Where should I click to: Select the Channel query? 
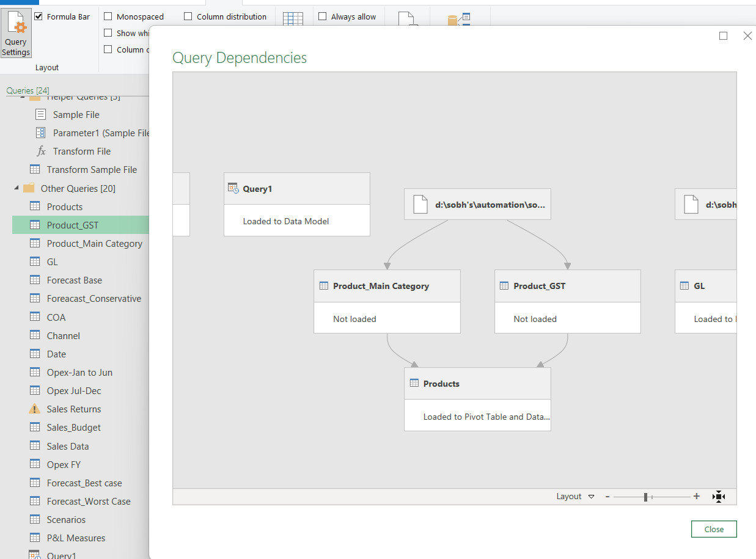(x=64, y=335)
